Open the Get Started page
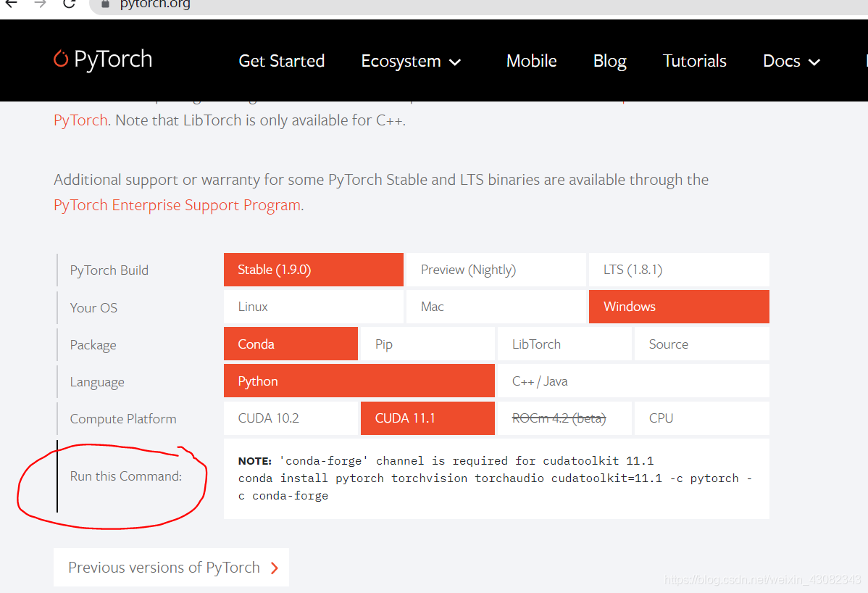The image size is (868, 593). pyautogui.click(x=281, y=61)
